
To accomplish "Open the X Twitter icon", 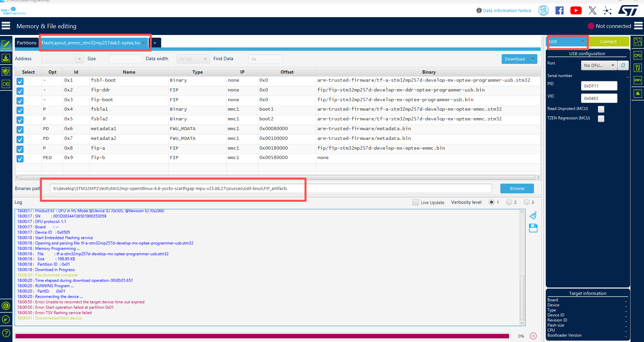I will 593,10.
